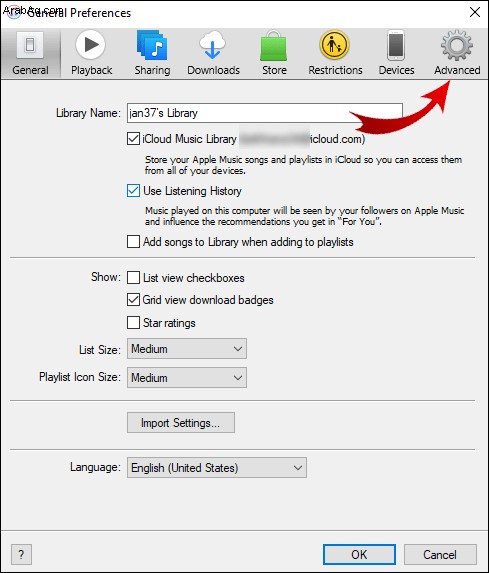
Task: Confirm preferences with OK button
Action: point(359,554)
